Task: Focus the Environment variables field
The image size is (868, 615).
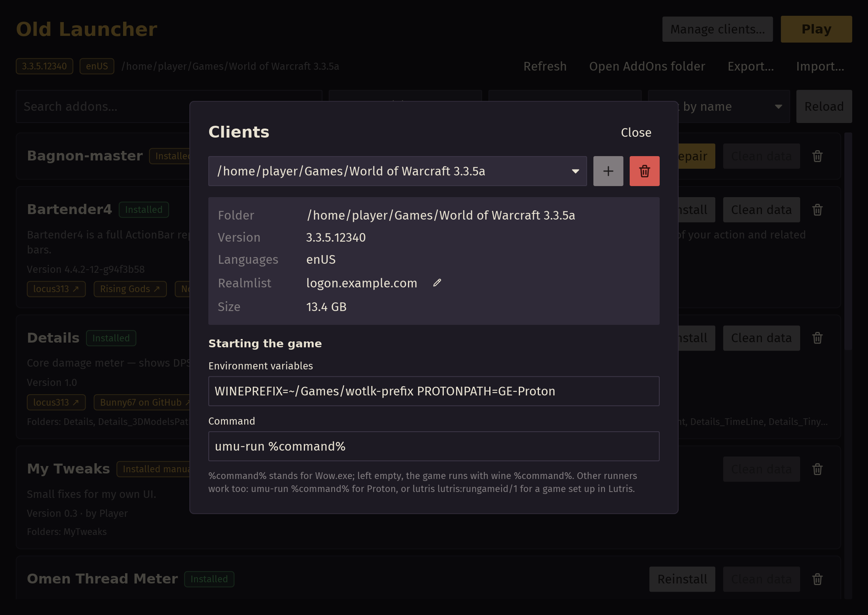Action: [434, 391]
